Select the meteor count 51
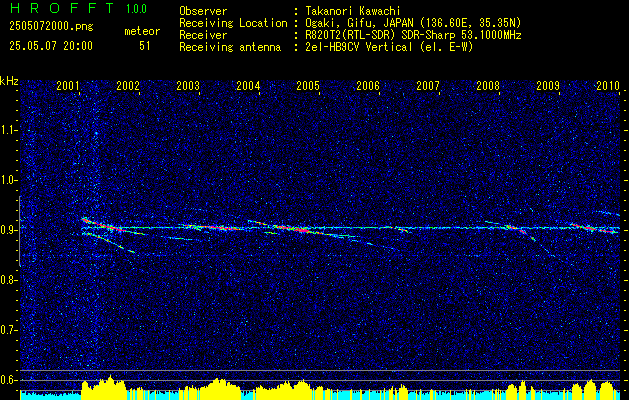This screenshot has width=629, height=400. pyautogui.click(x=145, y=46)
